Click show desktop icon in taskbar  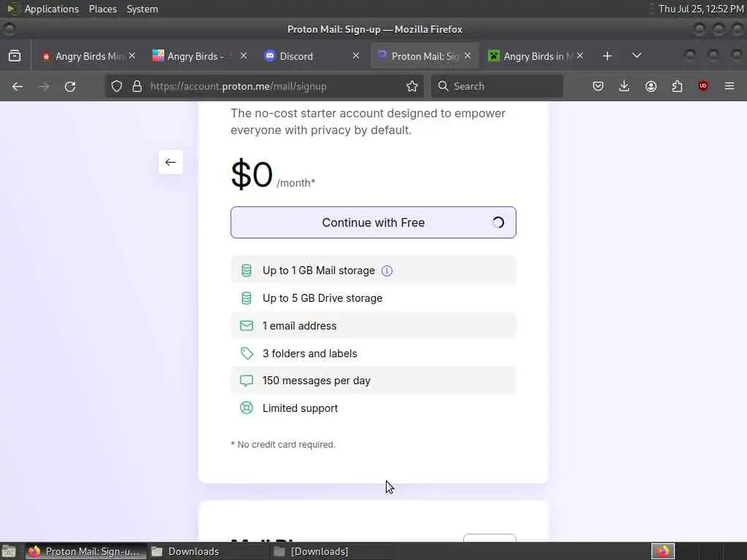[9, 551]
